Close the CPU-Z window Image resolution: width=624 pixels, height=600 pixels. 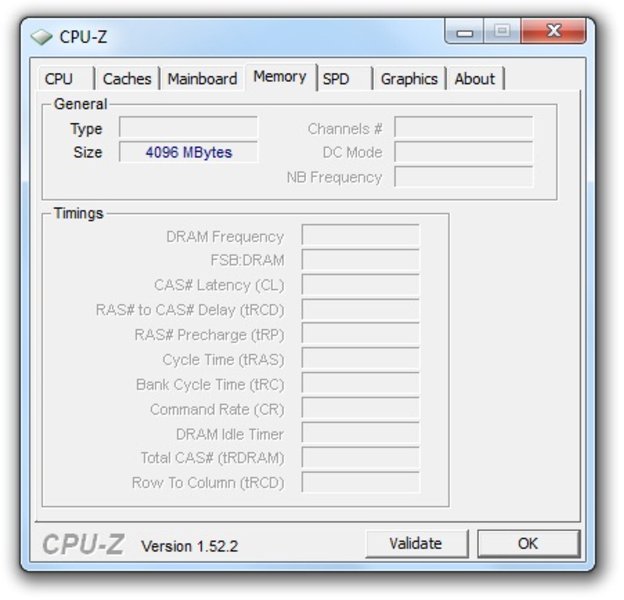point(554,31)
